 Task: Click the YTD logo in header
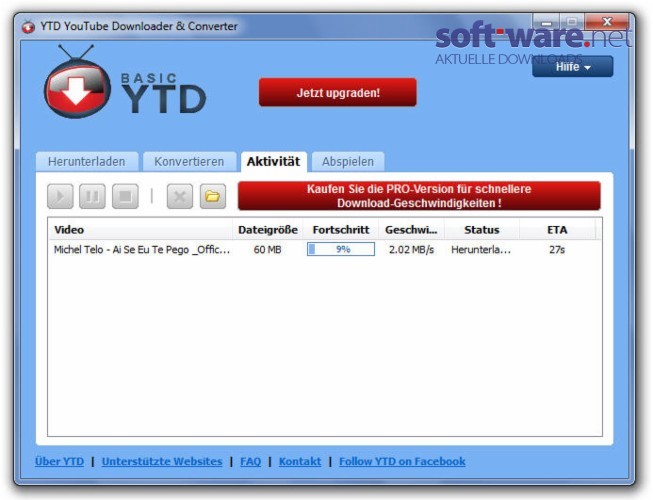[x=125, y=82]
